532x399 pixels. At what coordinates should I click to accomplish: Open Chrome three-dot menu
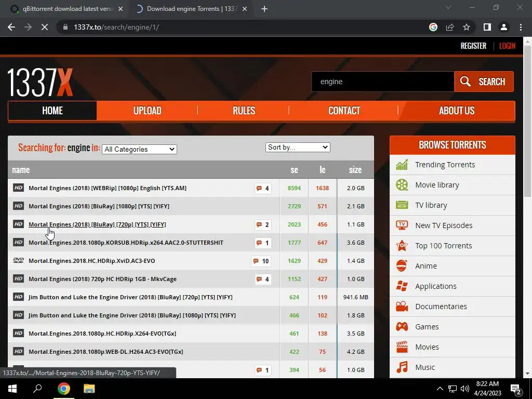click(x=521, y=27)
